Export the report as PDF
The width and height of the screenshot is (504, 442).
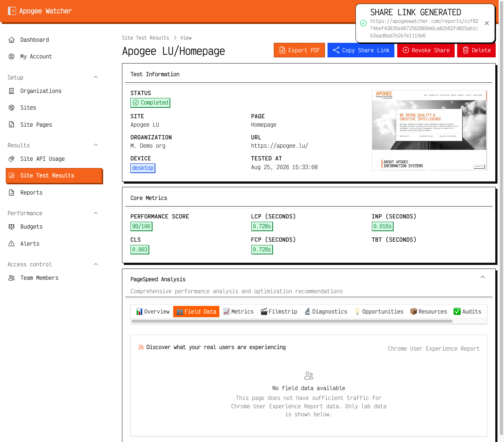299,50
